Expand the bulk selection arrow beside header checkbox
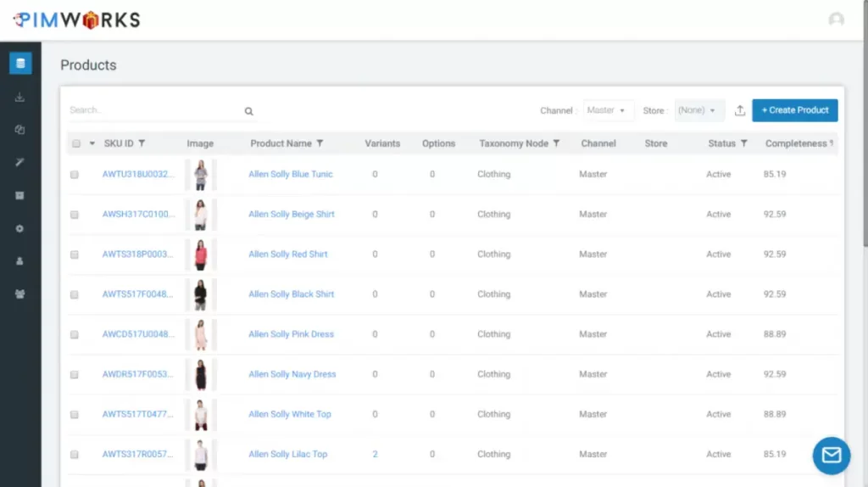This screenshot has width=868, height=487. point(92,143)
